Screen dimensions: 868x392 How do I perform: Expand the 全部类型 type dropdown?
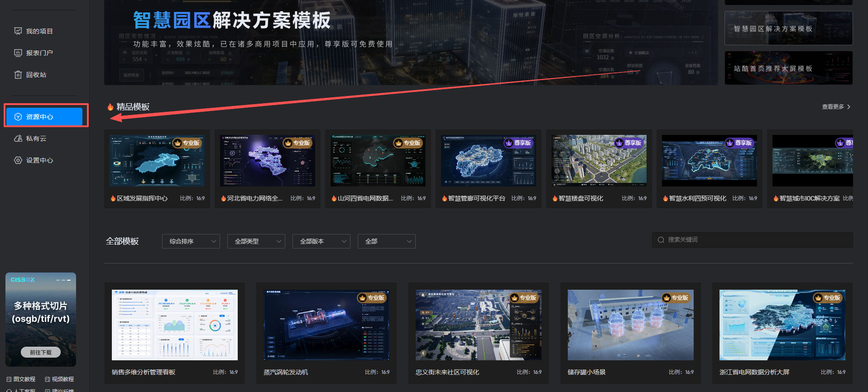tap(256, 241)
